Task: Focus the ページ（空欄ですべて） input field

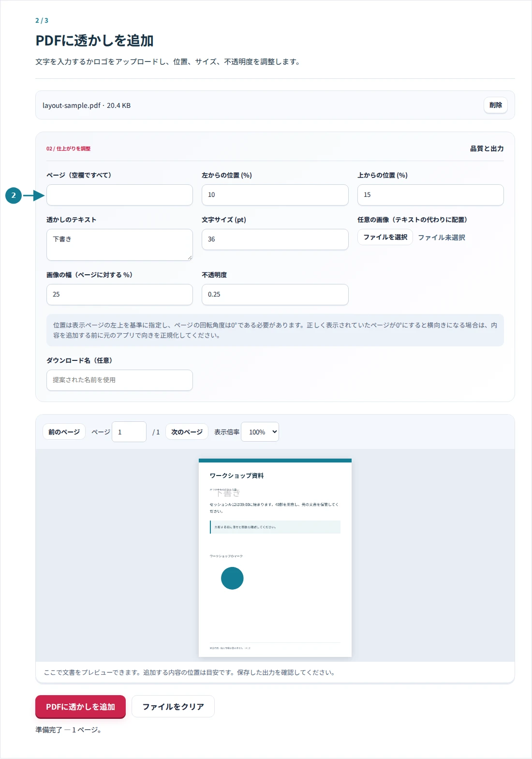Action: click(x=119, y=195)
